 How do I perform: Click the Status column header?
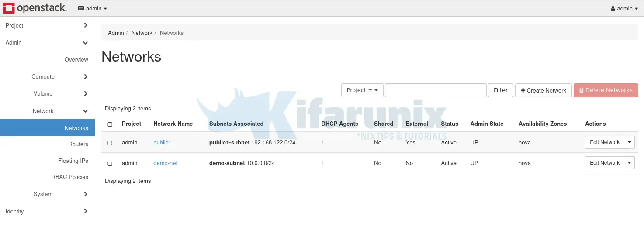pyautogui.click(x=450, y=124)
